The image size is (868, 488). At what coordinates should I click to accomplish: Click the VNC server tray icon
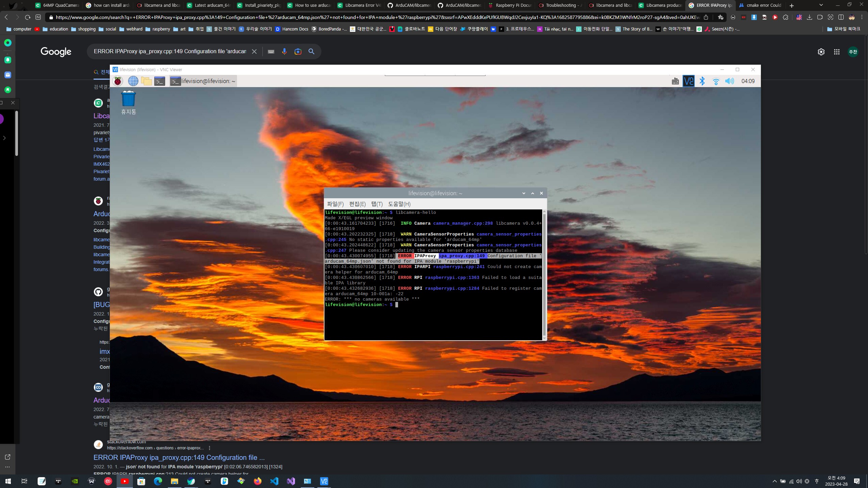tap(689, 81)
